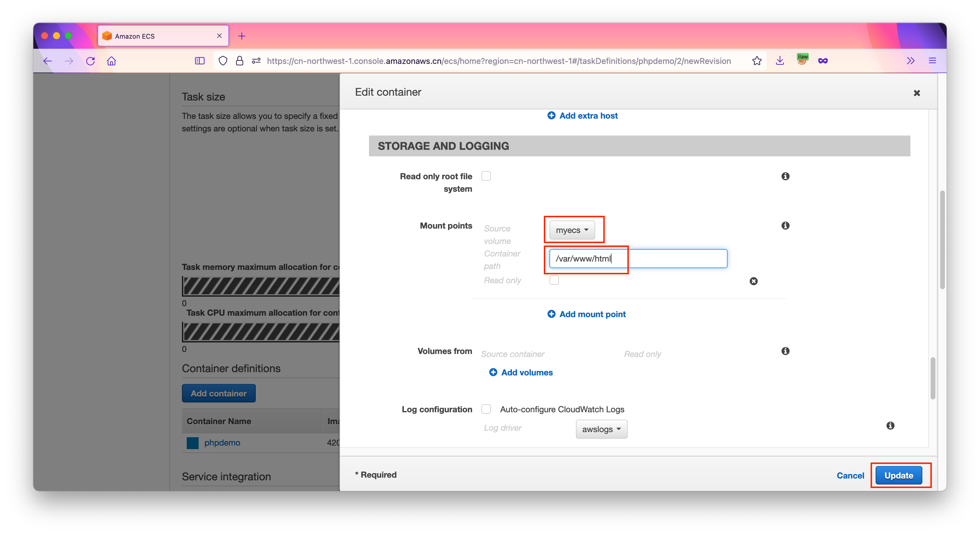Toggle the mount point Read only checkbox

point(554,280)
